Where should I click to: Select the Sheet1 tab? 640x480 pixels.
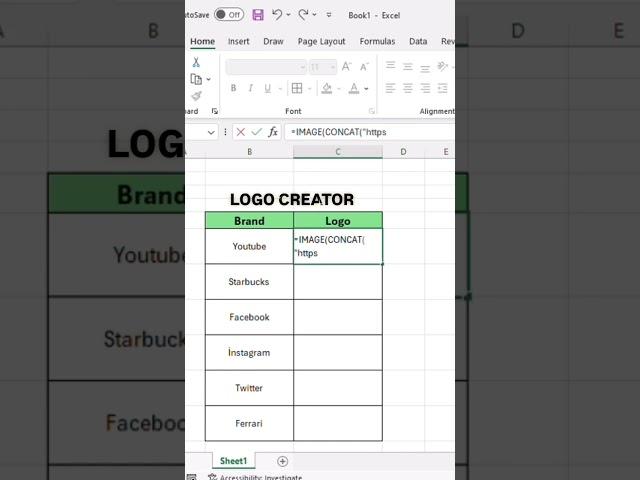[233, 461]
